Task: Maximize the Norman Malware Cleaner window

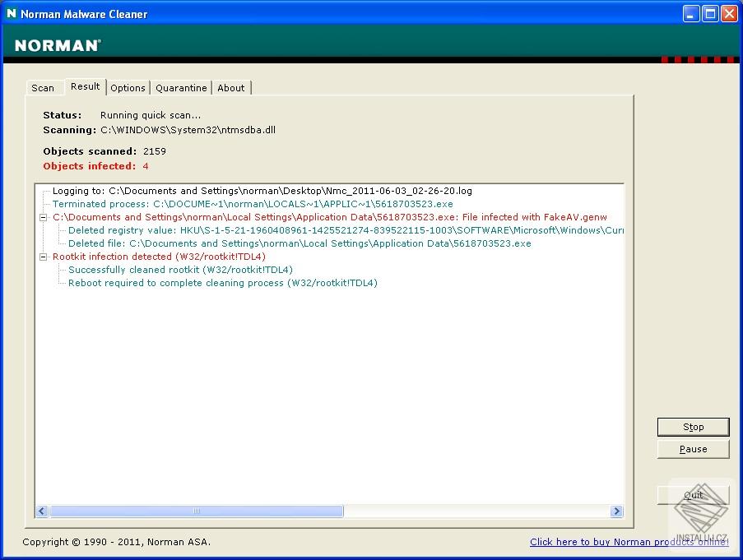Action: pyautogui.click(x=710, y=14)
